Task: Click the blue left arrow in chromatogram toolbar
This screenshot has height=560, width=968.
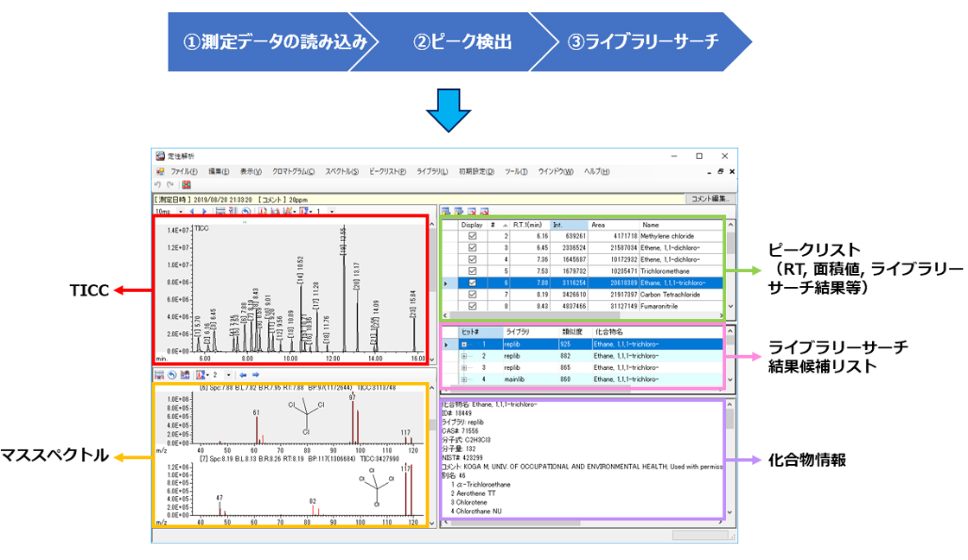Action: [193, 211]
